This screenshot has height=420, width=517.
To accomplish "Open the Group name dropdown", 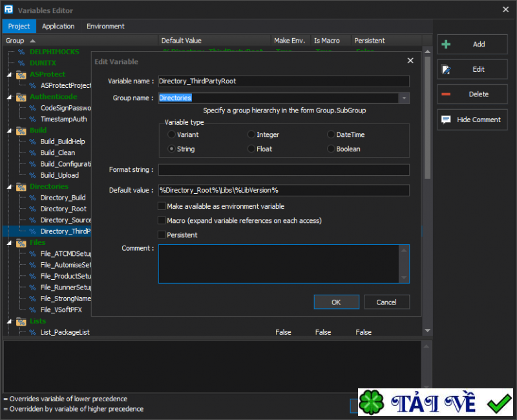I will point(404,98).
